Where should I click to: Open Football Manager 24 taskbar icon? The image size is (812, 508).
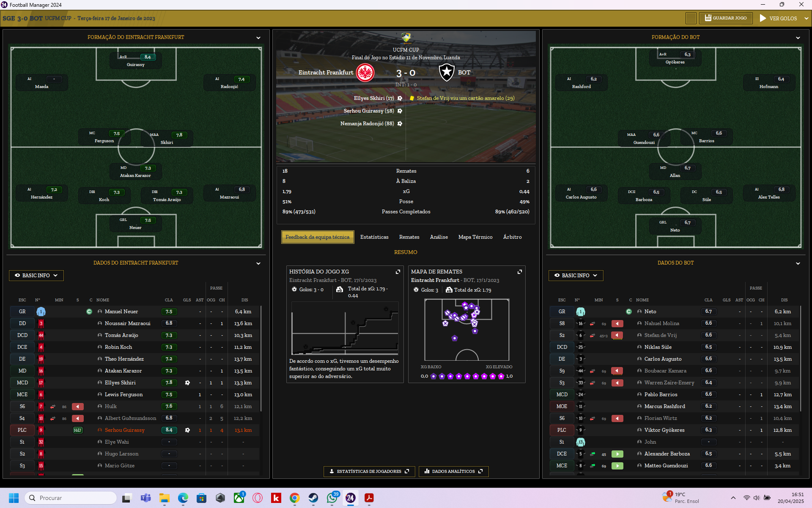350,498
